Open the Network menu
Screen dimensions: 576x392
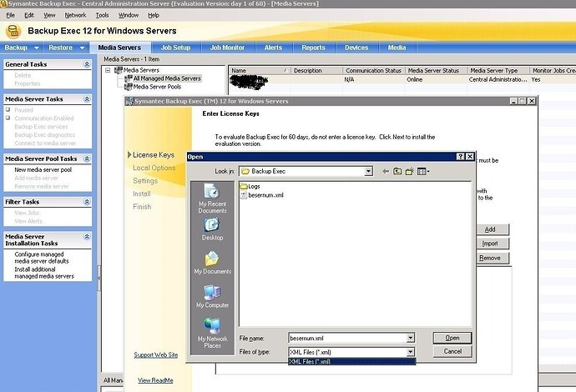(75, 15)
